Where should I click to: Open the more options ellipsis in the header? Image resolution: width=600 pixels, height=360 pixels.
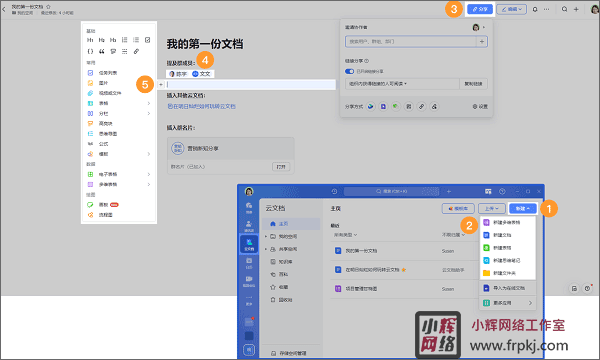pos(546,9)
